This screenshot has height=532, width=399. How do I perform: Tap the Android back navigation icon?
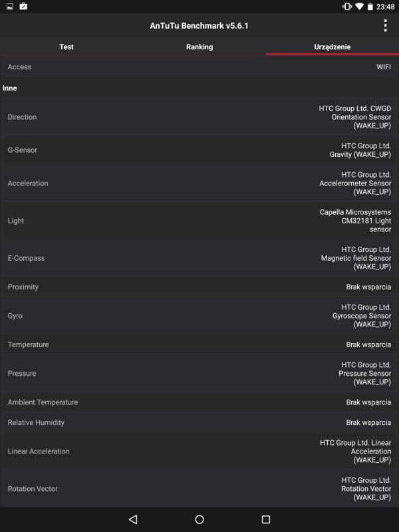point(133,519)
